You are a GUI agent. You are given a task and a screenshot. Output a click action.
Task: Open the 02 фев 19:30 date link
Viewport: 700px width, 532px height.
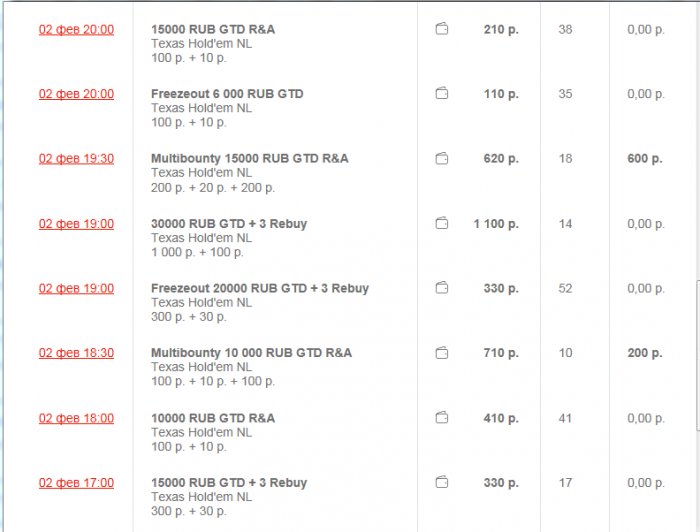76,159
